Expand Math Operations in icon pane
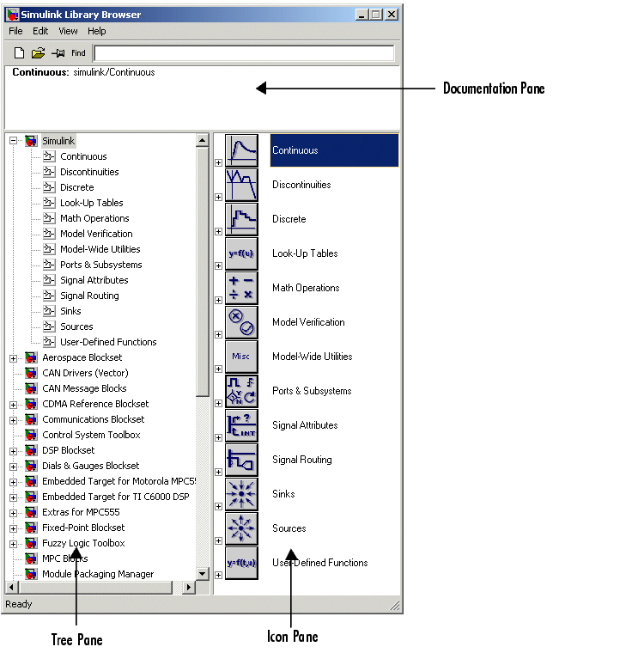 [218, 300]
